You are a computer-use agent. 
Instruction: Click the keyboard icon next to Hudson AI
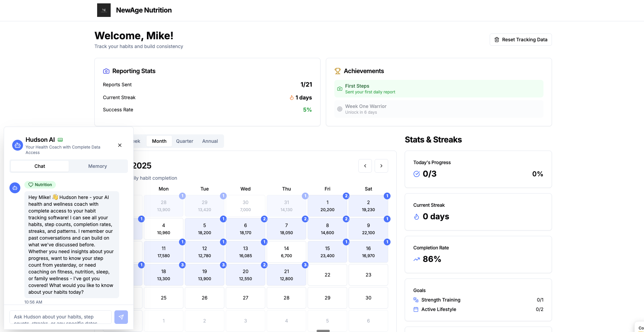coord(60,139)
